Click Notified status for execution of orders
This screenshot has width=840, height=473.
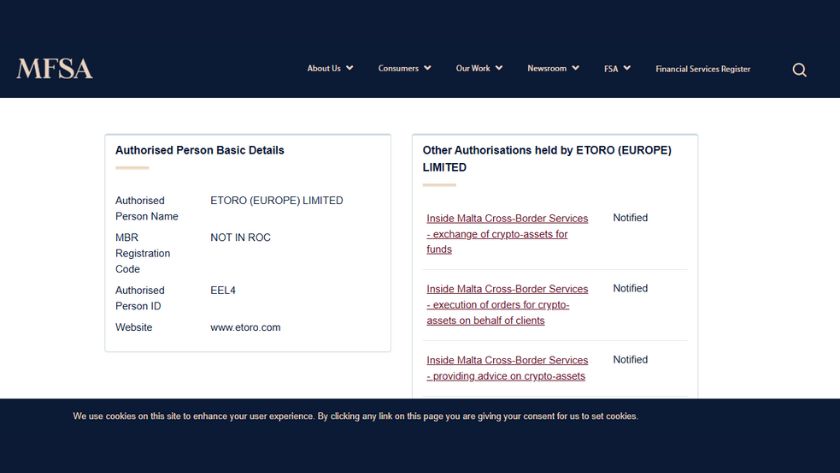(x=630, y=288)
